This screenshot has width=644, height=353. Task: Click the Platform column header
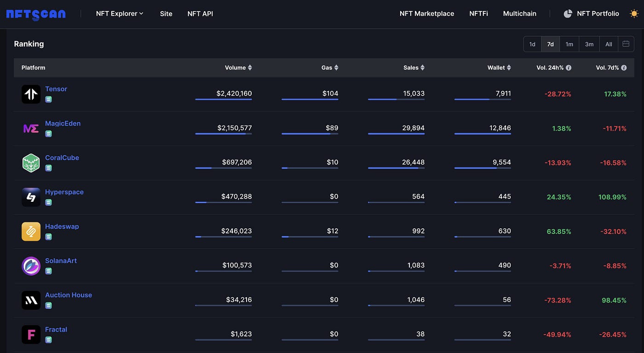click(x=33, y=68)
